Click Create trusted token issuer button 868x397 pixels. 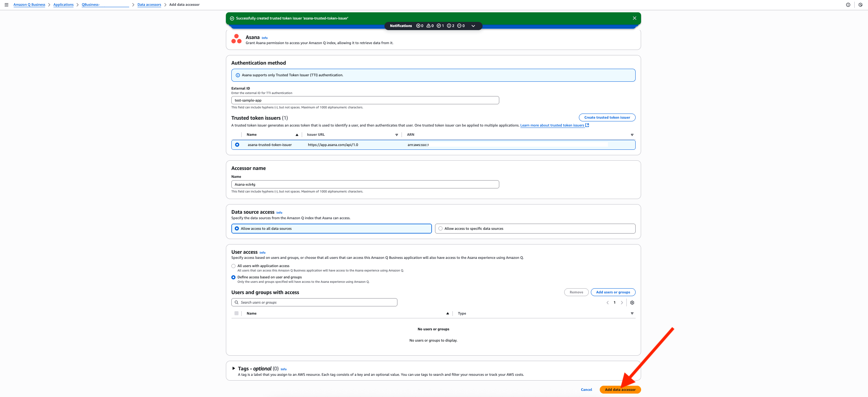[607, 117]
